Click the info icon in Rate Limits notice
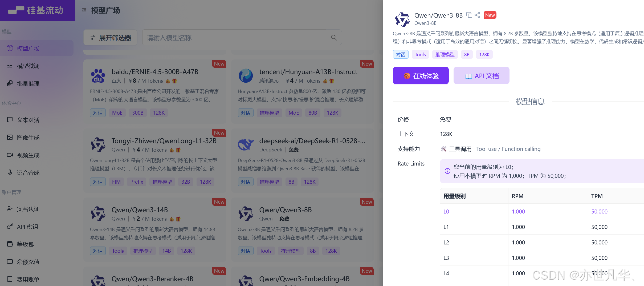The image size is (644, 286). pos(447,171)
